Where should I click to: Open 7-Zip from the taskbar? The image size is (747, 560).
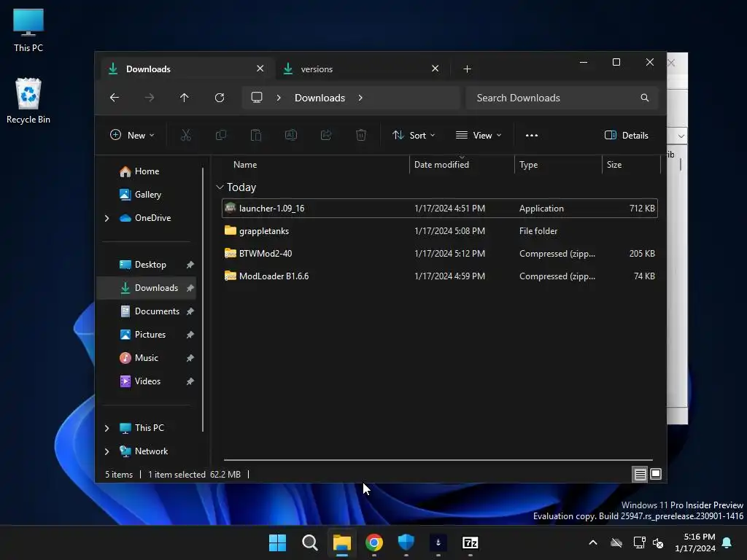[471, 542]
